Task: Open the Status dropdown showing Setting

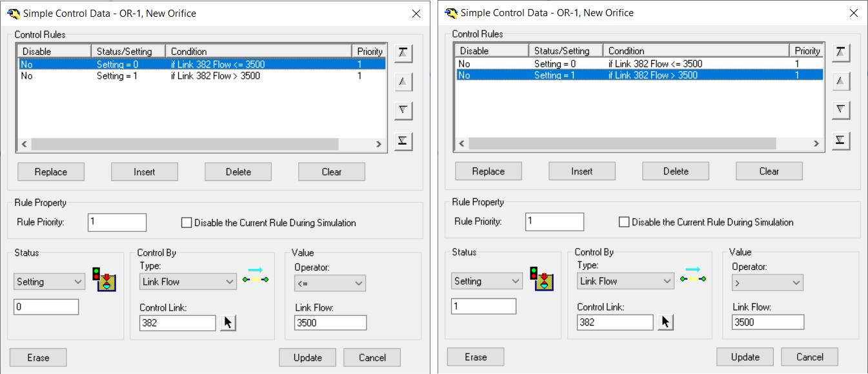Action: [x=49, y=281]
